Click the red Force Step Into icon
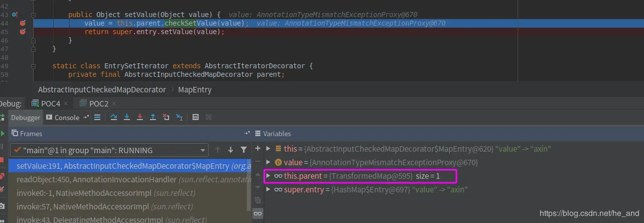 [x=140, y=117]
